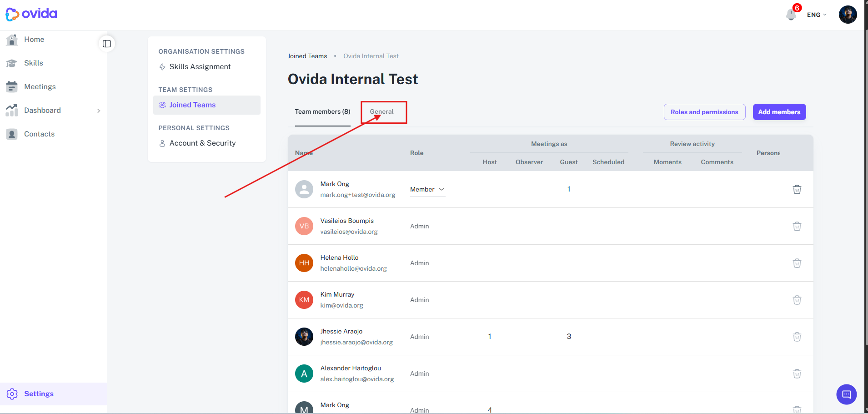This screenshot has width=868, height=414.
Task: Open the language selector ENG dropdown
Action: point(817,15)
